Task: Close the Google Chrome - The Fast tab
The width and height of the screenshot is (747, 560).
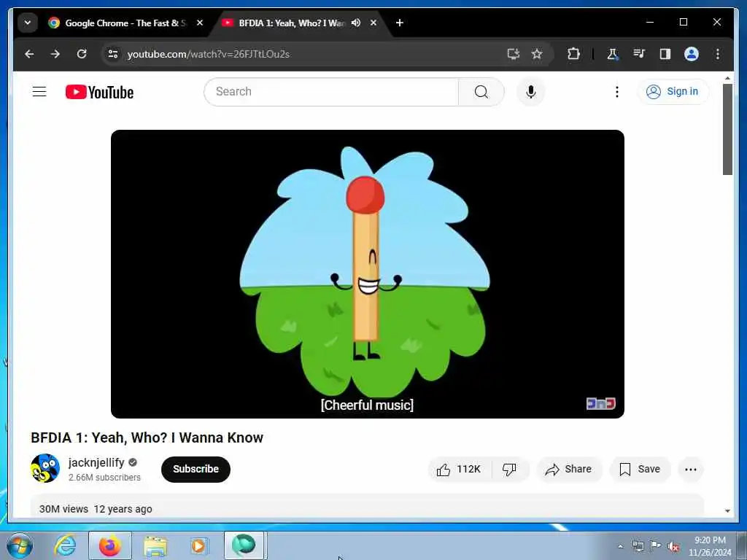Action: click(x=200, y=23)
